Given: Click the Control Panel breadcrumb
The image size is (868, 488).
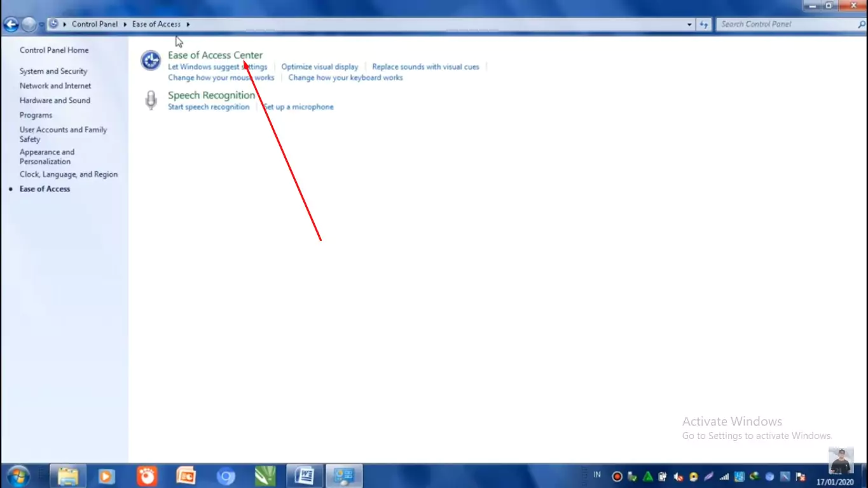Looking at the screenshot, I should coord(95,24).
